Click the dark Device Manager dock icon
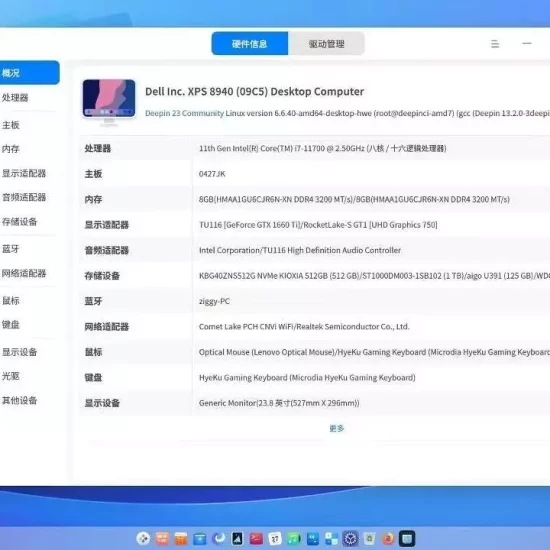This screenshot has width=550, height=550. (407, 538)
